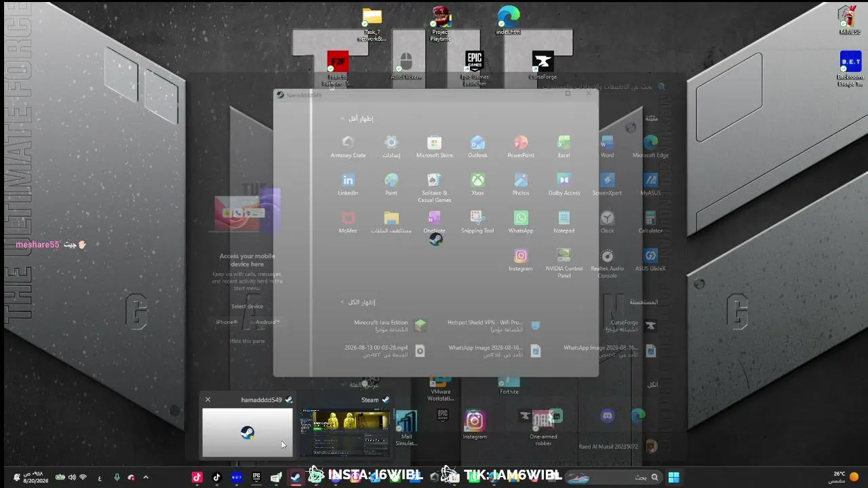Open Solitaire & Casual Games
The image size is (868, 488).
tap(435, 188)
